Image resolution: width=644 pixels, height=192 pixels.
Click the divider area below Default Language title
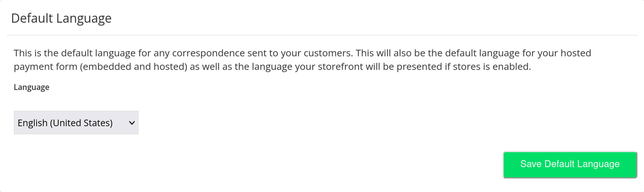pyautogui.click(x=322, y=35)
